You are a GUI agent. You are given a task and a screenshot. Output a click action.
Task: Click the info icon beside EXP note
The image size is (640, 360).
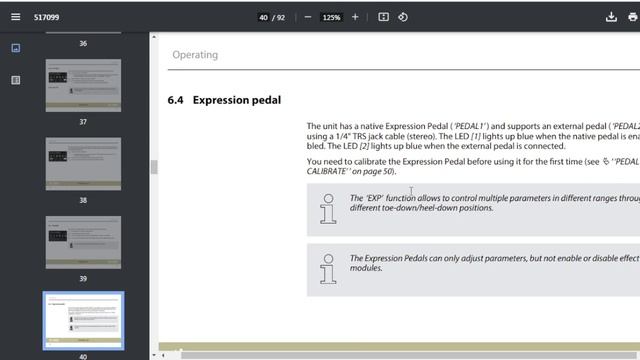[x=328, y=209]
